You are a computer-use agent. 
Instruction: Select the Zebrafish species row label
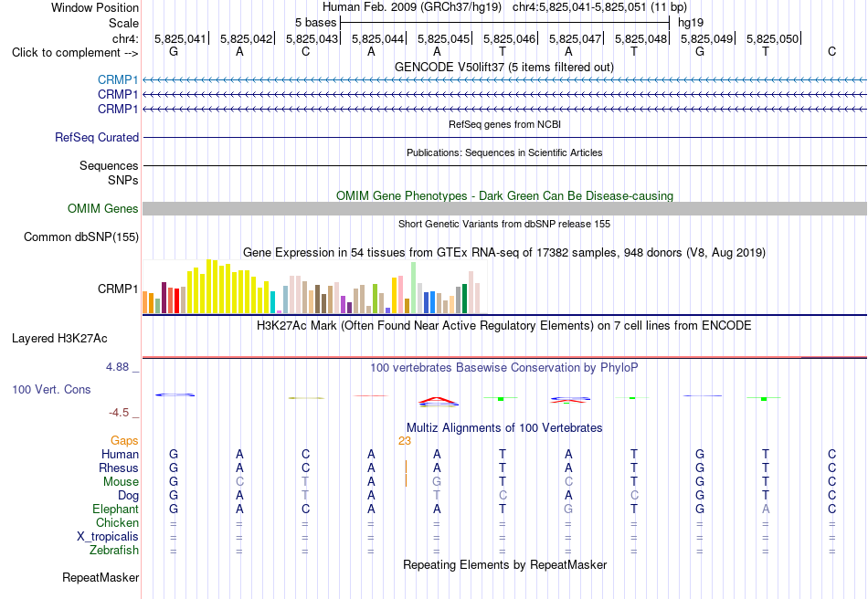(x=114, y=551)
